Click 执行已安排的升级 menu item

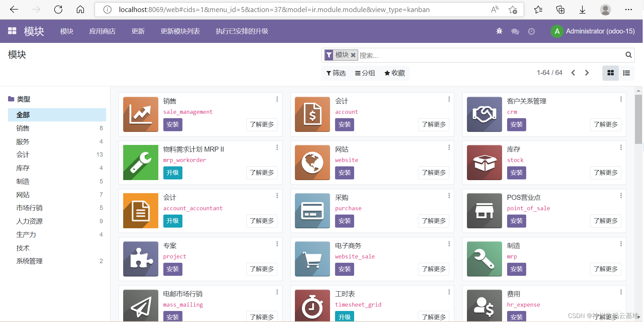point(242,31)
